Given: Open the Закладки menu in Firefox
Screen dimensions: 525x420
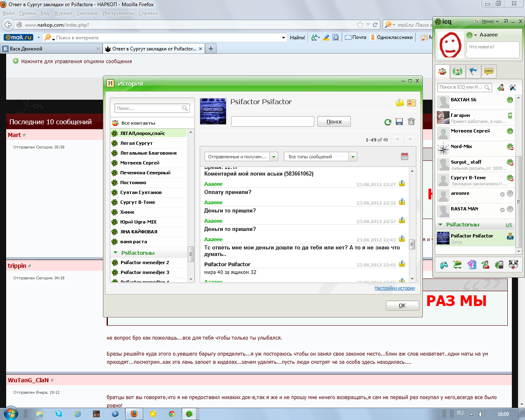Looking at the screenshot, I should [87, 13].
